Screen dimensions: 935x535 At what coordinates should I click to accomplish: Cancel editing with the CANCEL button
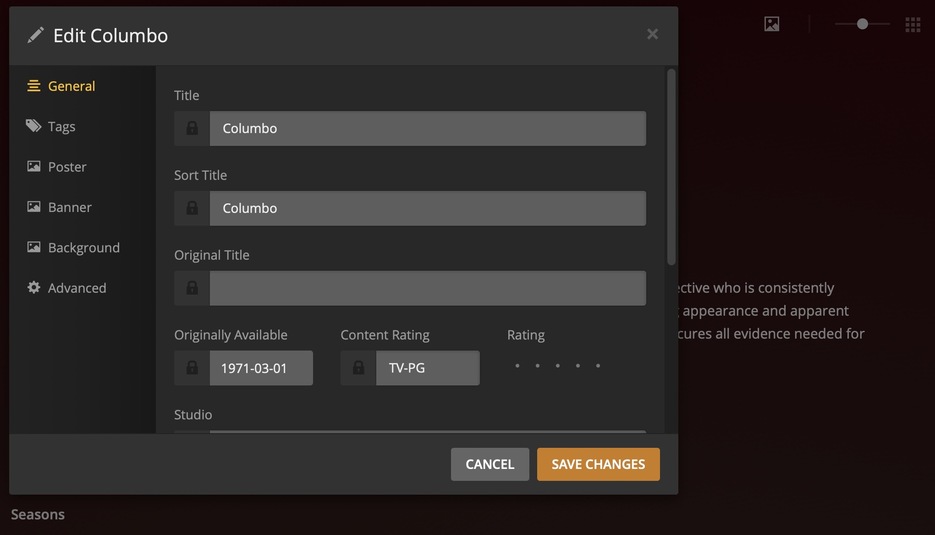(x=490, y=464)
